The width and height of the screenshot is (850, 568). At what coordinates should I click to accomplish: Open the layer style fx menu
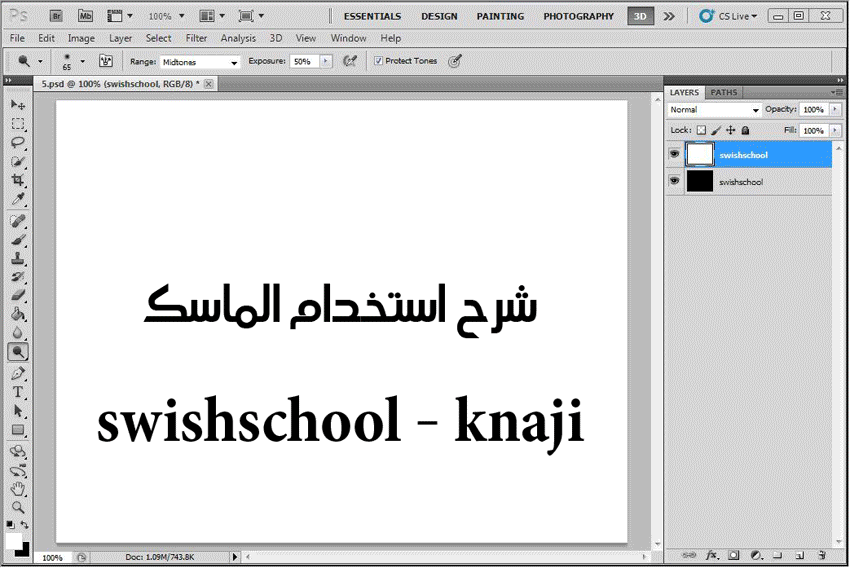click(x=712, y=554)
